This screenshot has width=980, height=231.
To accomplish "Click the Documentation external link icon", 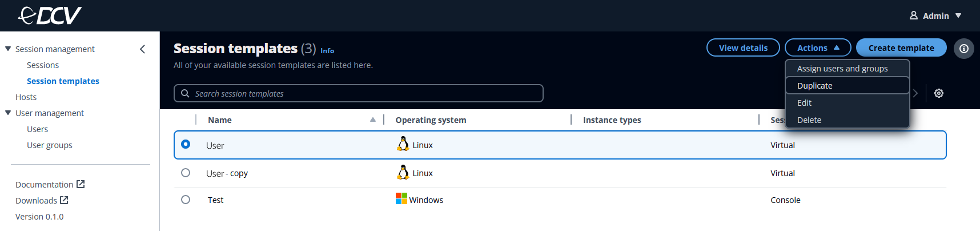I will point(81,184).
